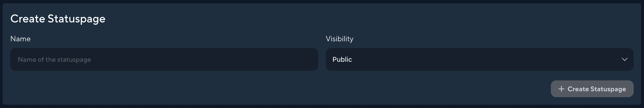Focus the Name input field

click(164, 59)
